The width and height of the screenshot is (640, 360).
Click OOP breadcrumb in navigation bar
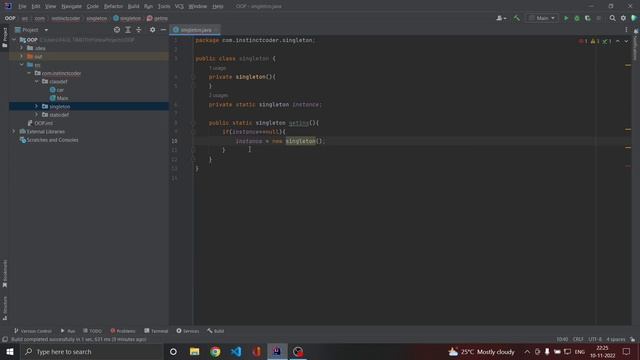click(x=10, y=18)
